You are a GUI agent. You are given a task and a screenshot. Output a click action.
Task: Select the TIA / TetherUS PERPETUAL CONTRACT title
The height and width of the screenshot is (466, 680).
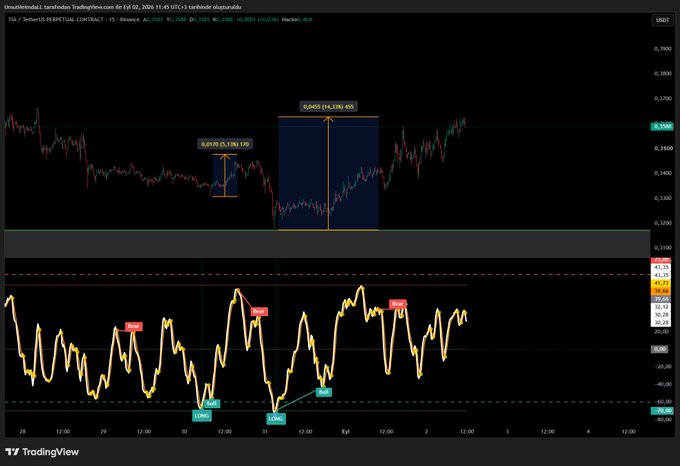57,20
